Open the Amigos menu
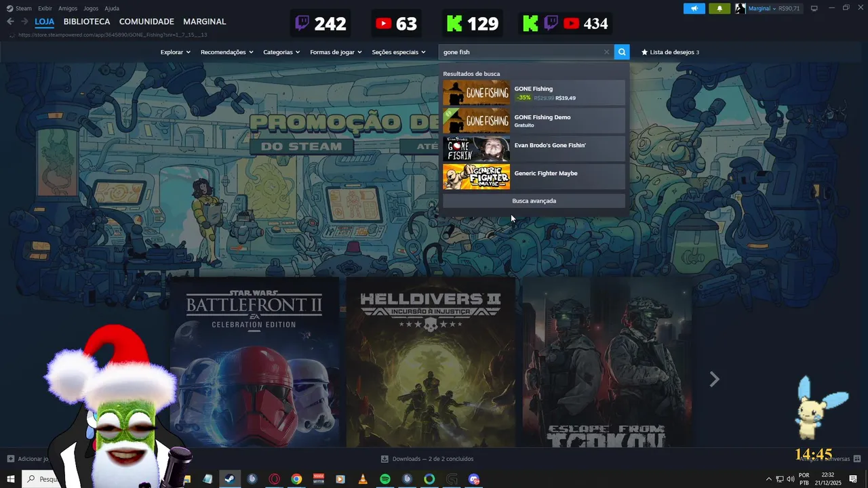The height and width of the screenshot is (488, 868). click(68, 8)
